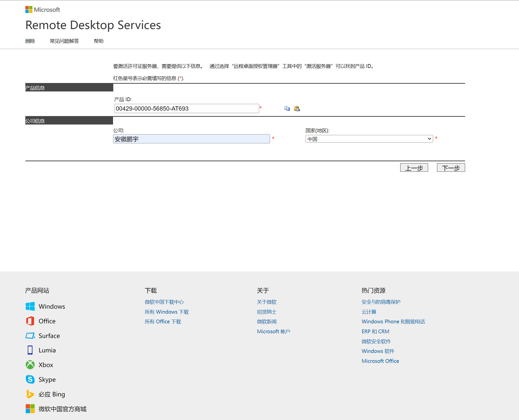Select the 删除 menu item
519x420 pixels.
pos(30,41)
